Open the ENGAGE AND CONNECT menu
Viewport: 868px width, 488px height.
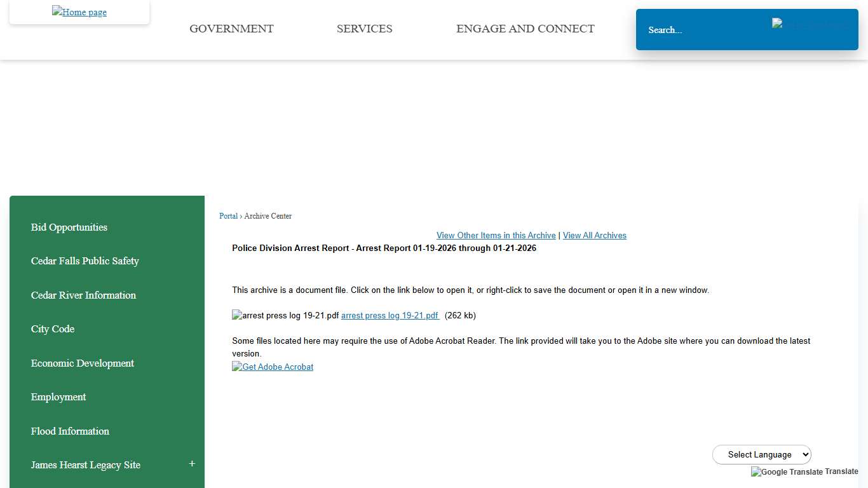[x=525, y=29]
